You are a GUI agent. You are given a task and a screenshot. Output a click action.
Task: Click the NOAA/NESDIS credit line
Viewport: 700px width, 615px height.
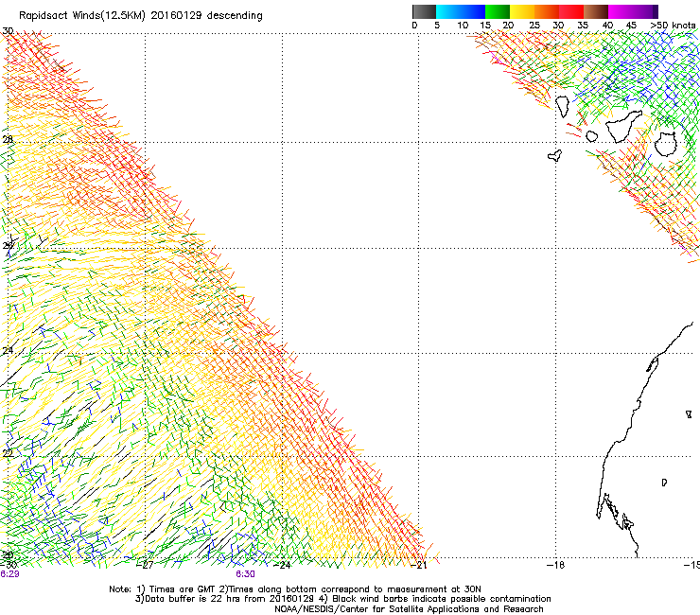[409, 609]
